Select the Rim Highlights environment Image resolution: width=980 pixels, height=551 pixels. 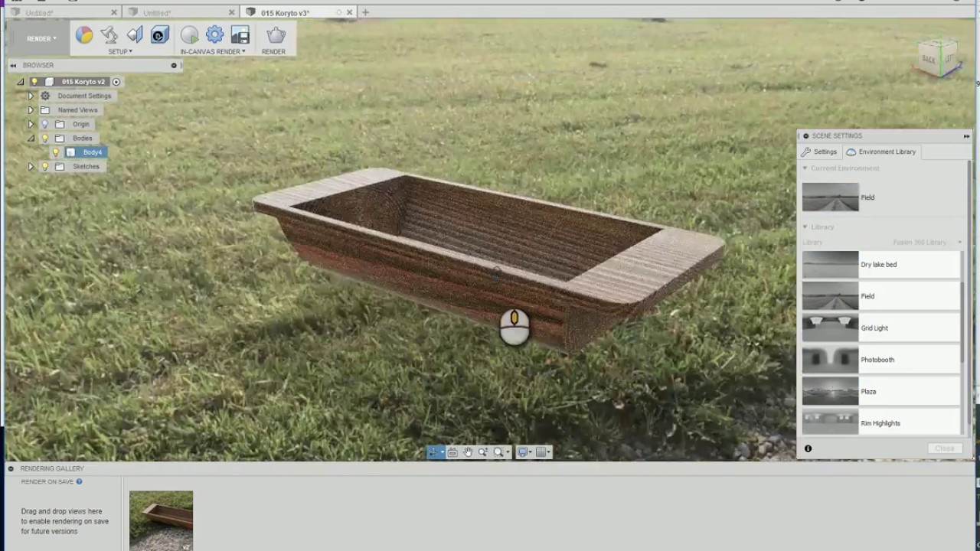(x=880, y=423)
